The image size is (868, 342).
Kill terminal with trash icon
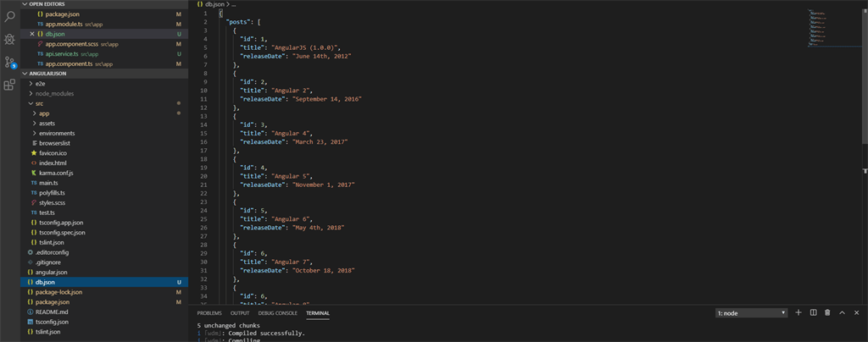pos(827,312)
